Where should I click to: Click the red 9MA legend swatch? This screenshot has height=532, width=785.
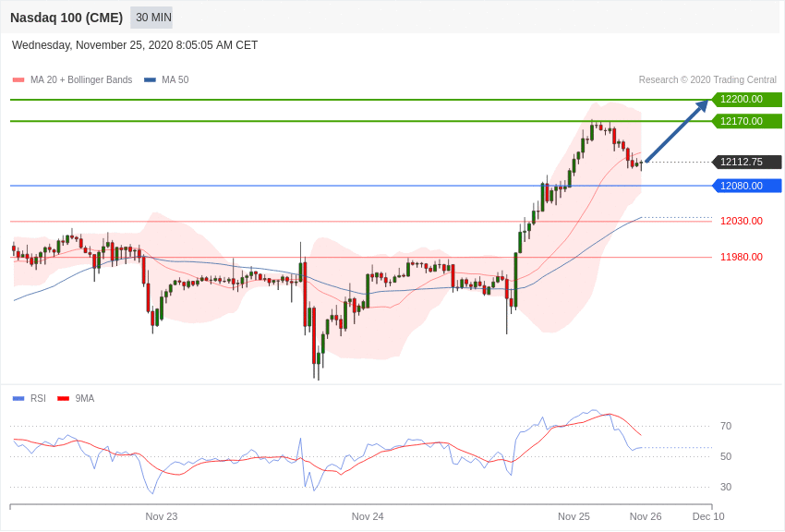click(x=63, y=399)
